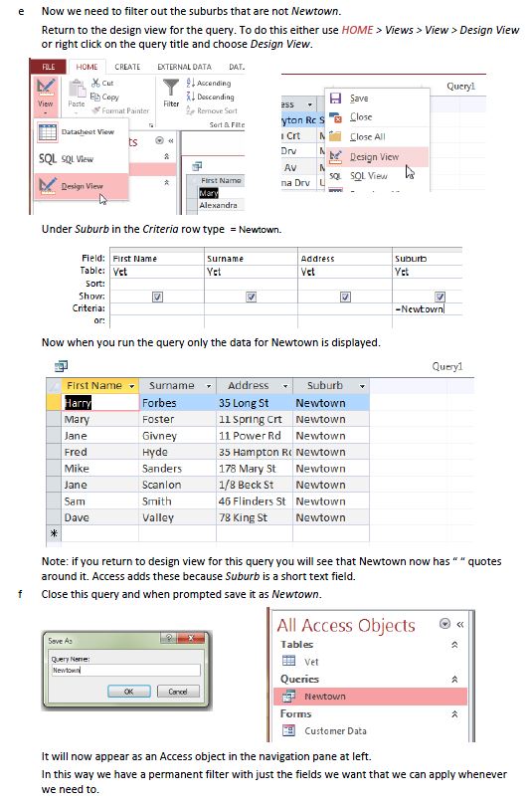This screenshot has width=532, height=802.
Task: Open the All Access Objects dropdown arrow
Action: click(x=444, y=624)
